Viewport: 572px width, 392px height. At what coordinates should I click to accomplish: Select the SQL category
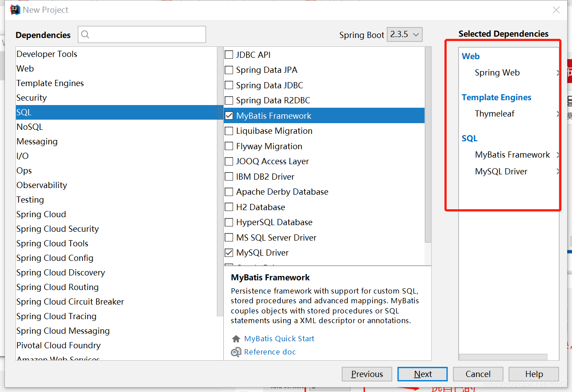(117, 112)
